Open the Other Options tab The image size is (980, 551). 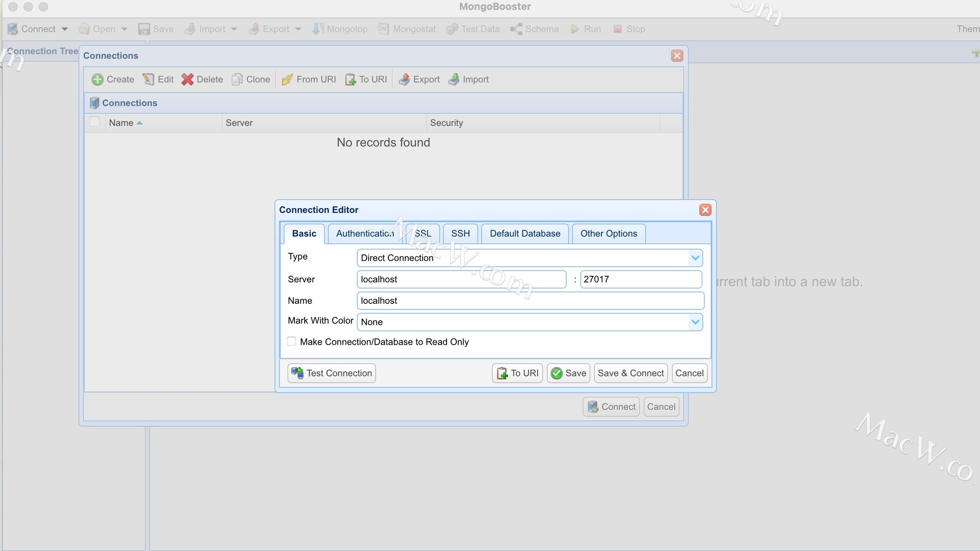(608, 233)
